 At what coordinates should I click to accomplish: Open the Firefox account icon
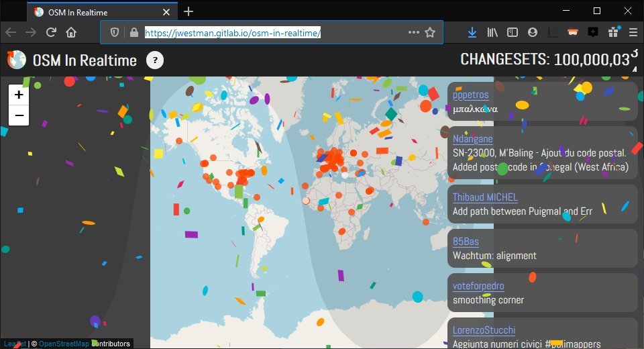point(532,32)
